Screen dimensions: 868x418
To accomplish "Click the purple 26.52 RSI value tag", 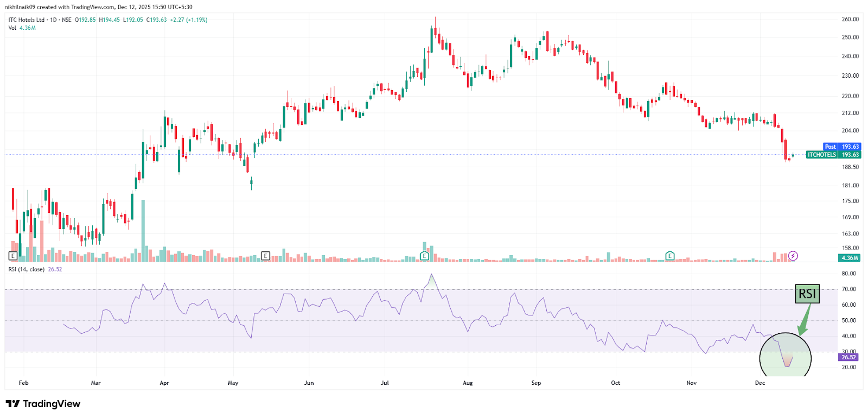I will point(848,357).
